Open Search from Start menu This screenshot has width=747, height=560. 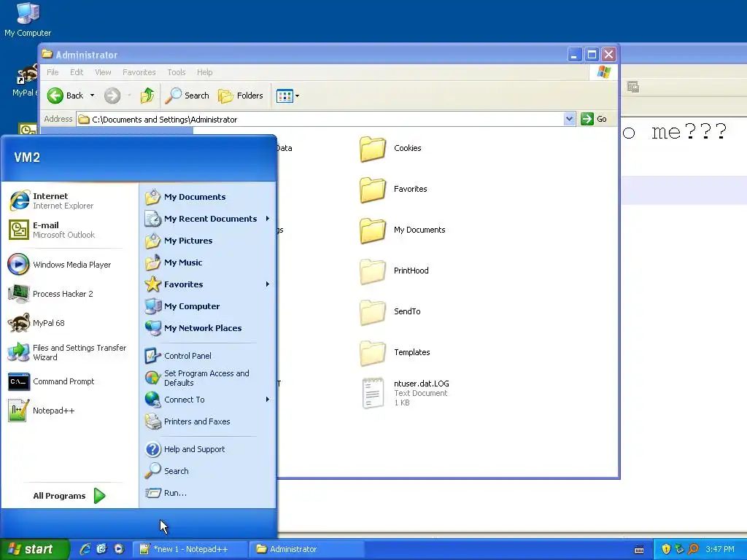click(207, 471)
